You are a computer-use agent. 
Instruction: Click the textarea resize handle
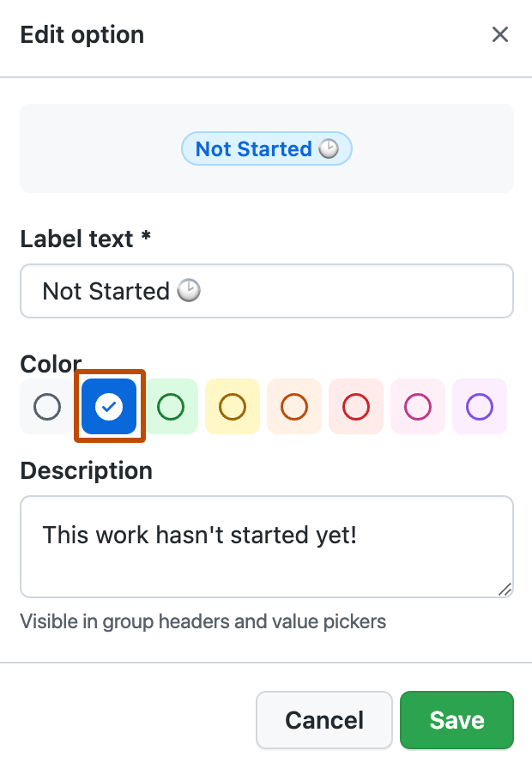506,590
